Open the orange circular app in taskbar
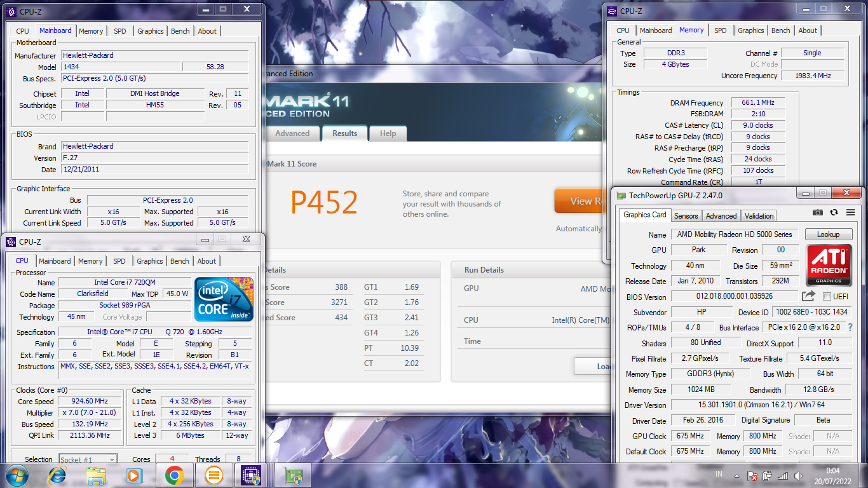 tap(214, 475)
